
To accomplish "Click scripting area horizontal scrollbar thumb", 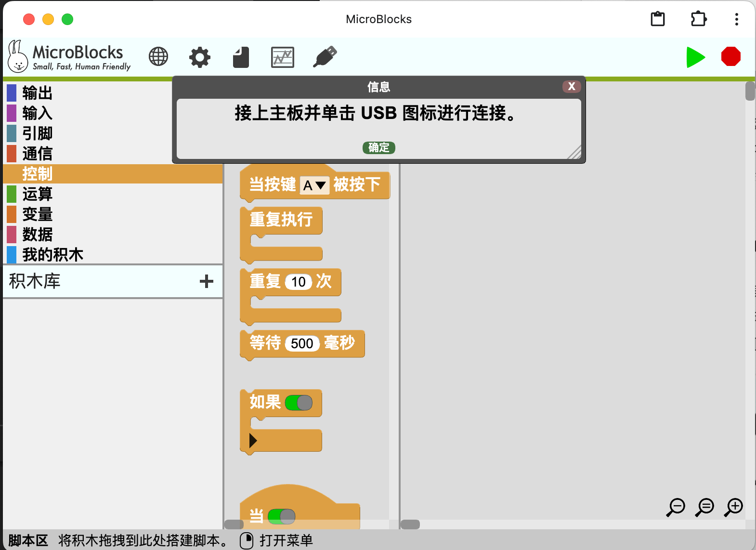I will pyautogui.click(x=410, y=524).
